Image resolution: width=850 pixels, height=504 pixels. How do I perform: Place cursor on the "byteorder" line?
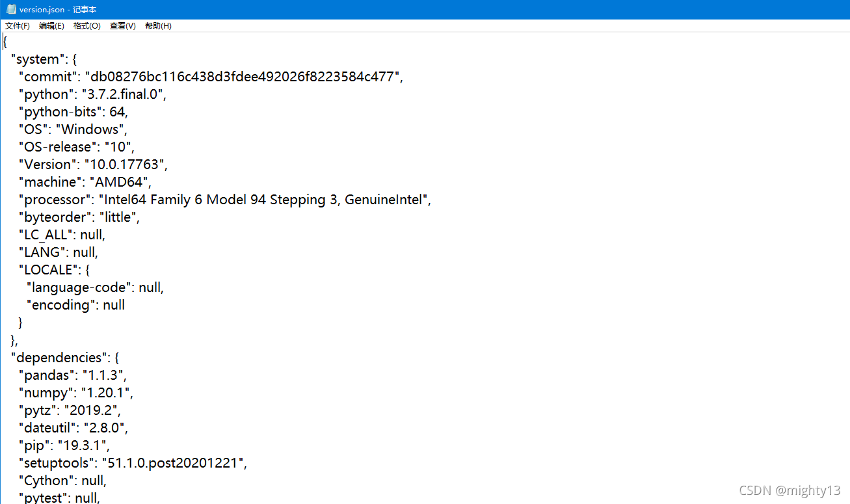pyautogui.click(x=79, y=217)
